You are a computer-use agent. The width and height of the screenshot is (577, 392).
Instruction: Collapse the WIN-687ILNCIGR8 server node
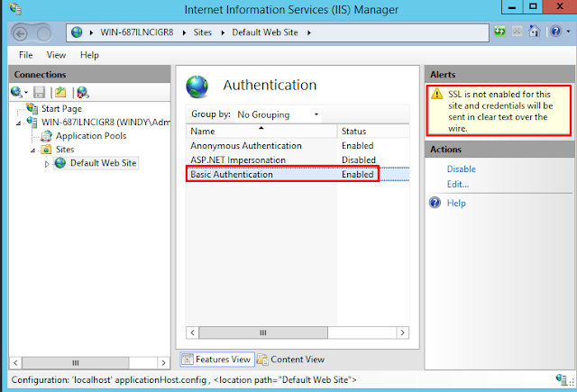(x=18, y=123)
